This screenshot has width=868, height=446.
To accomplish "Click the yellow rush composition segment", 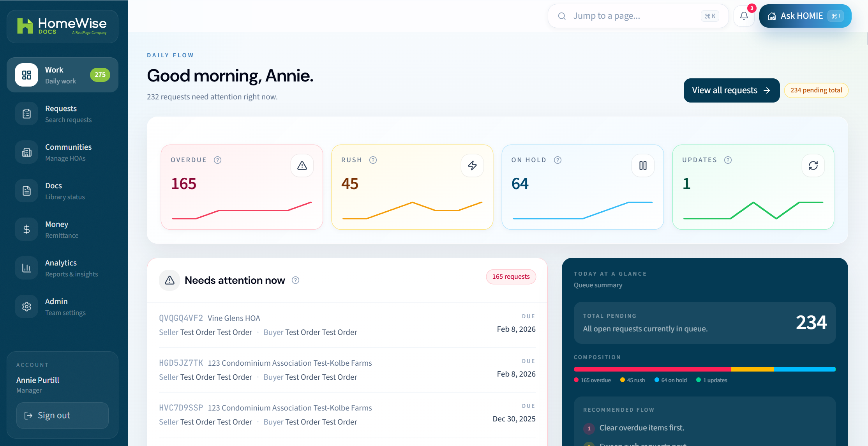I will click(x=753, y=369).
